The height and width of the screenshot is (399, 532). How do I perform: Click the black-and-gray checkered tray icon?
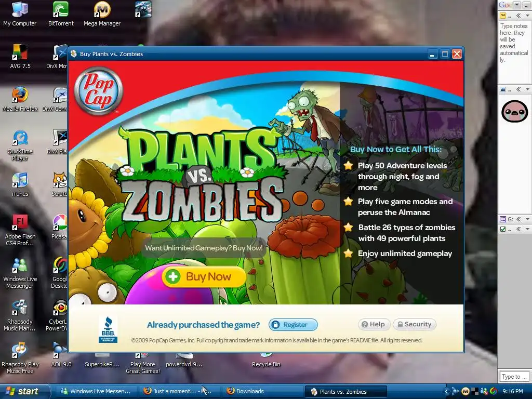pos(475,391)
